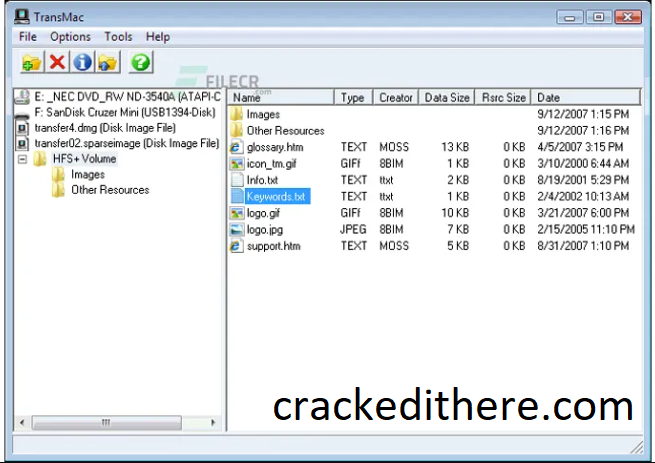The image size is (655, 463).
Task: Click the support.htm browser file icon
Action: pyautogui.click(x=236, y=246)
